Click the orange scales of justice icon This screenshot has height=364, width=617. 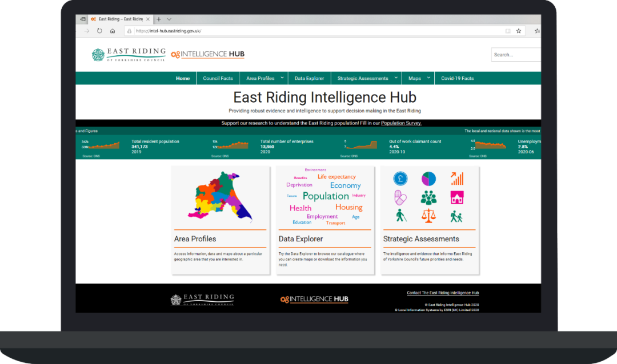[428, 216]
